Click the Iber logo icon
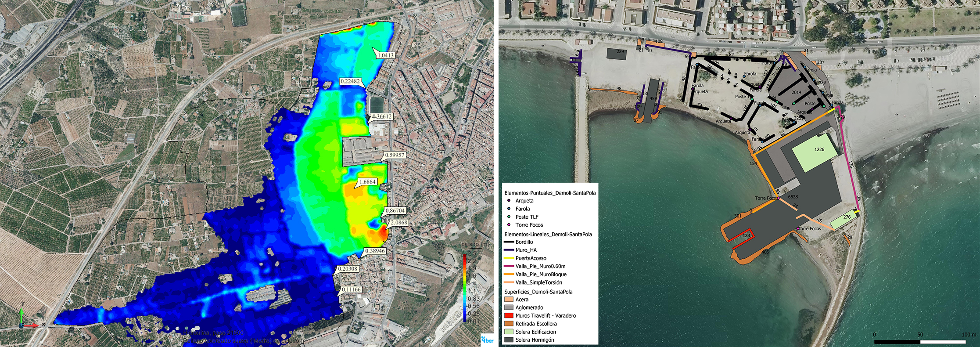This screenshot has height=347, width=980. pyautogui.click(x=487, y=340)
